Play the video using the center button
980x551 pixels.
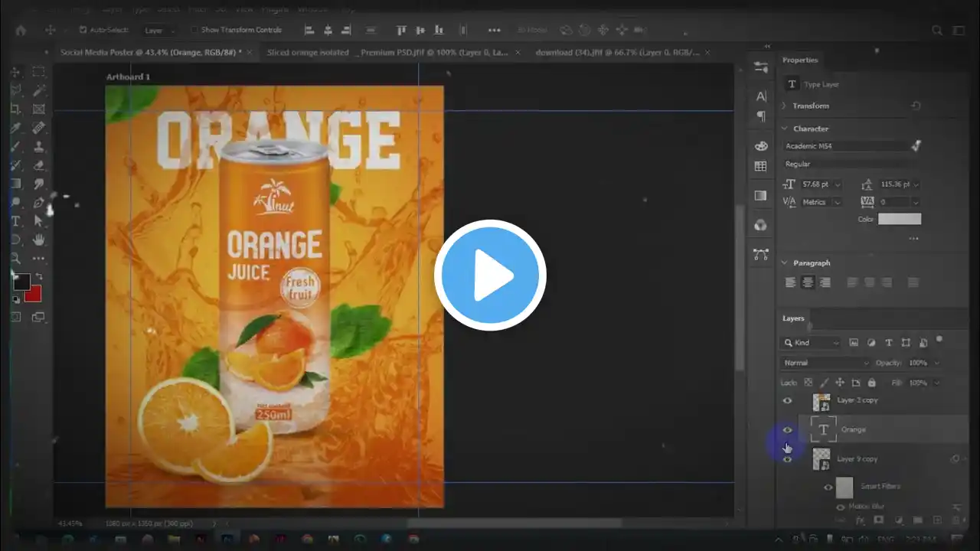coord(490,275)
